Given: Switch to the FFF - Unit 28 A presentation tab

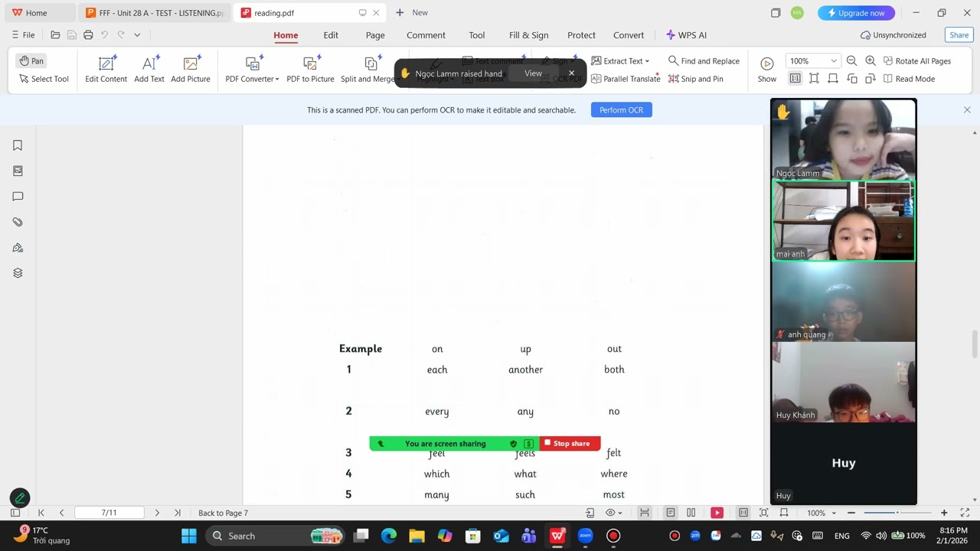Looking at the screenshot, I should pos(155,13).
